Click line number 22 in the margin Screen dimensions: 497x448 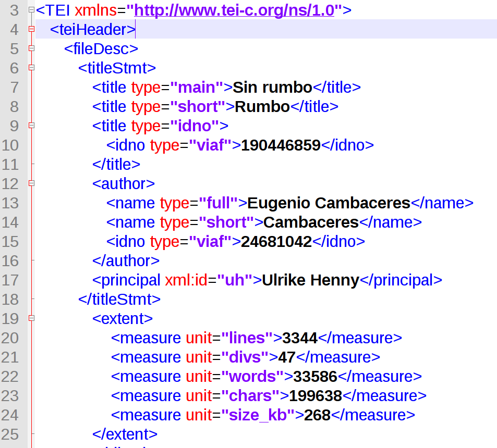[x=10, y=376]
